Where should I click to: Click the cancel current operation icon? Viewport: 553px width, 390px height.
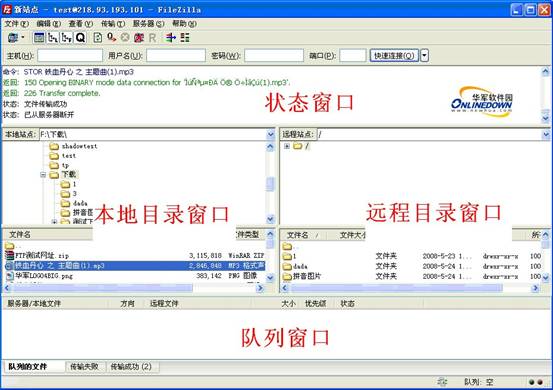pos(125,37)
